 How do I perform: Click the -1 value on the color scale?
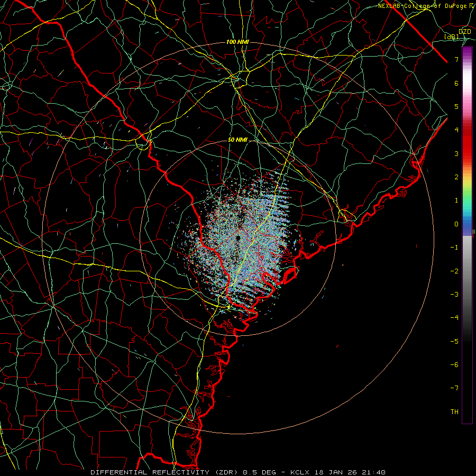pyautogui.click(x=454, y=248)
